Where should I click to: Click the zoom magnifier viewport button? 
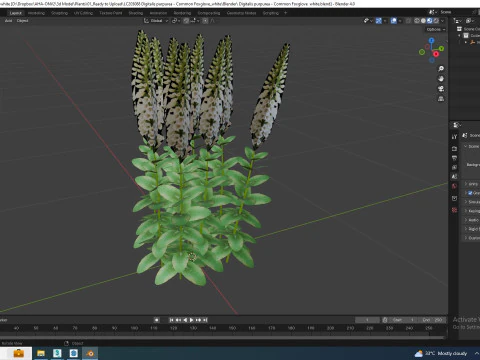441,69
